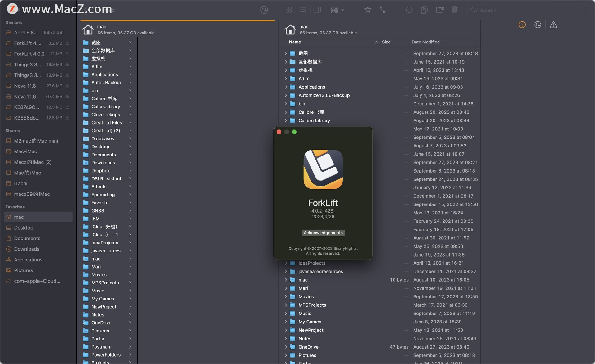595x364 pixels.
Task: Click home icon of right pane
Action: click(290, 29)
